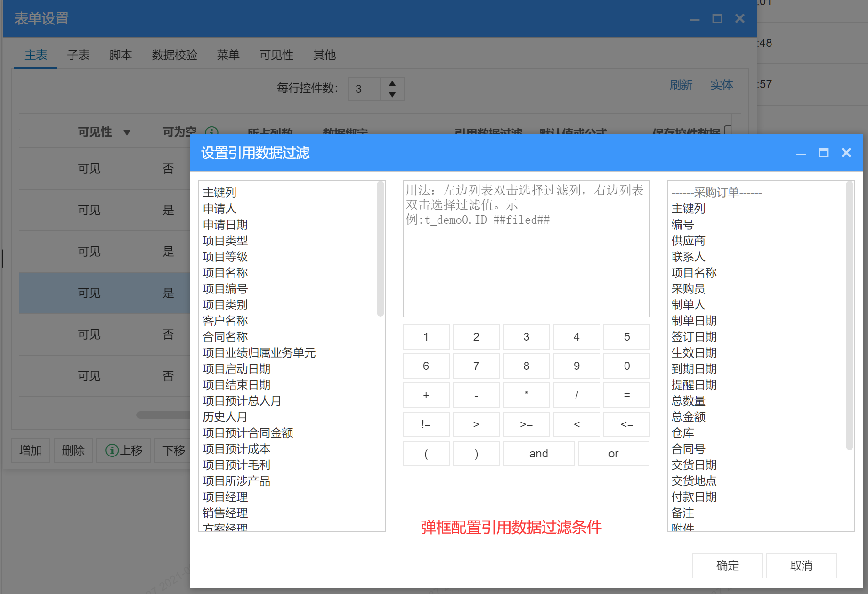
Task: Select 签订日期 in the right list
Action: click(694, 337)
